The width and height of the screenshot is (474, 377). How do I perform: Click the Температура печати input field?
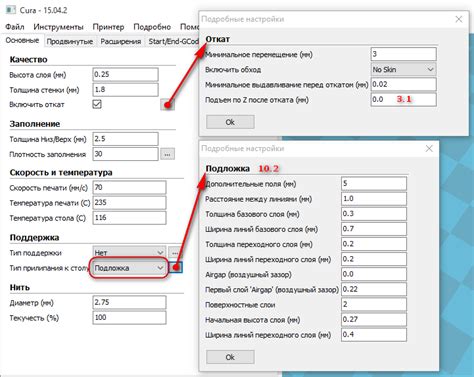129,203
